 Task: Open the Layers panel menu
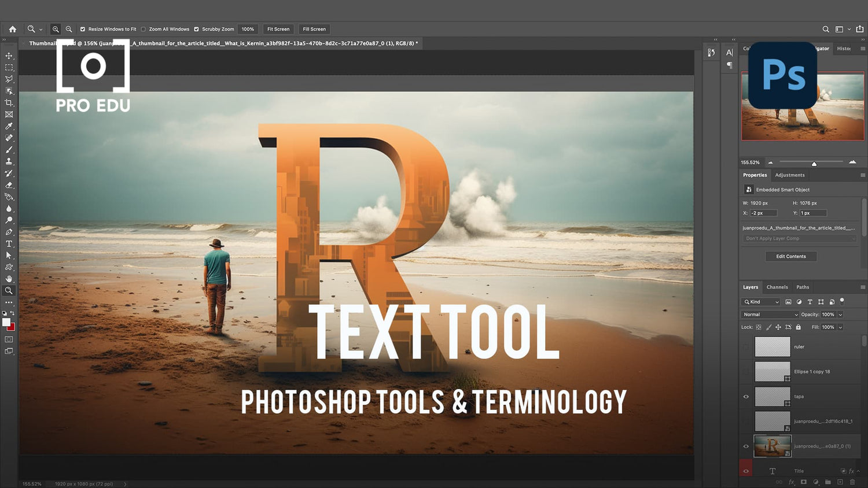click(863, 287)
